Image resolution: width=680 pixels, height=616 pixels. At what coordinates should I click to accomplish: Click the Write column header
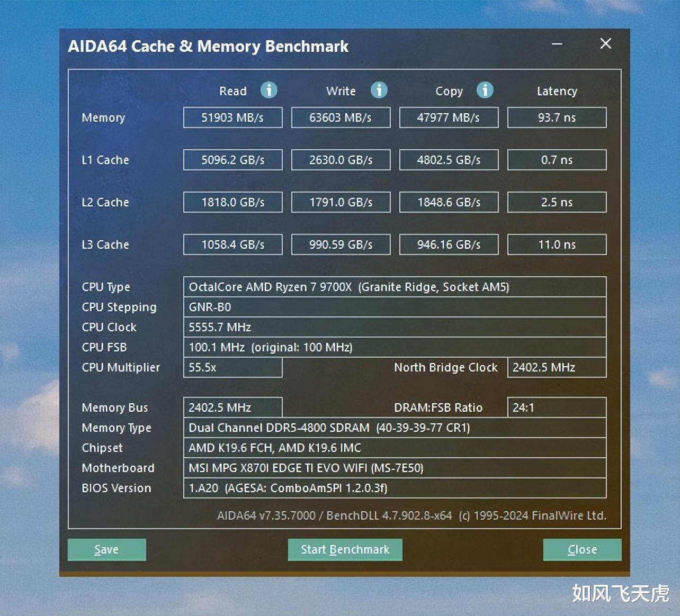(x=341, y=91)
